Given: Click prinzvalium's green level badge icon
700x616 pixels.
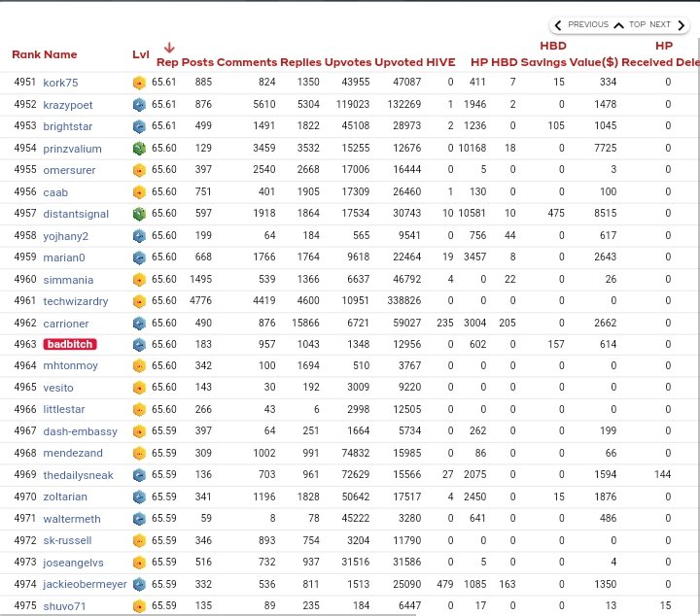Looking at the screenshot, I should pyautogui.click(x=139, y=149).
